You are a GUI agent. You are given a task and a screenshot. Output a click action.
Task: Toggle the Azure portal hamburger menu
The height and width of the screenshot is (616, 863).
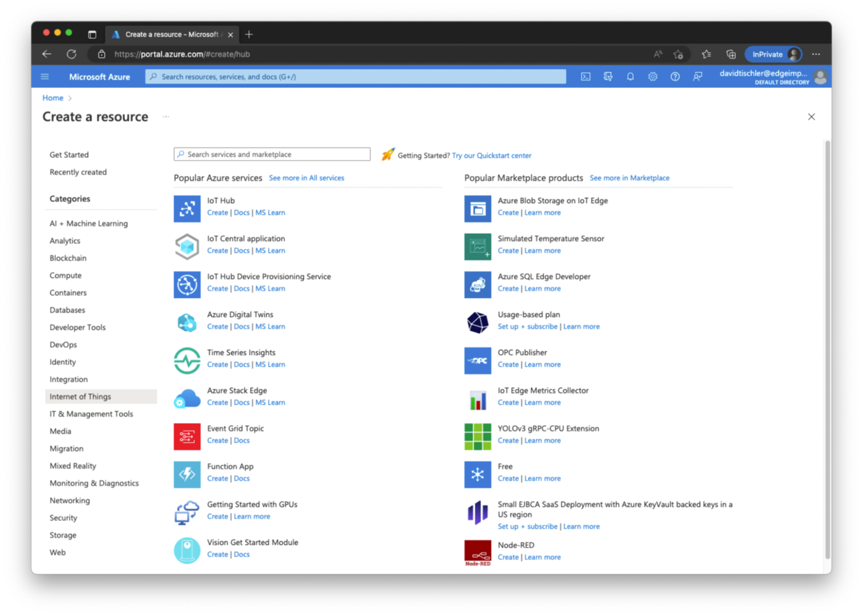(x=44, y=77)
